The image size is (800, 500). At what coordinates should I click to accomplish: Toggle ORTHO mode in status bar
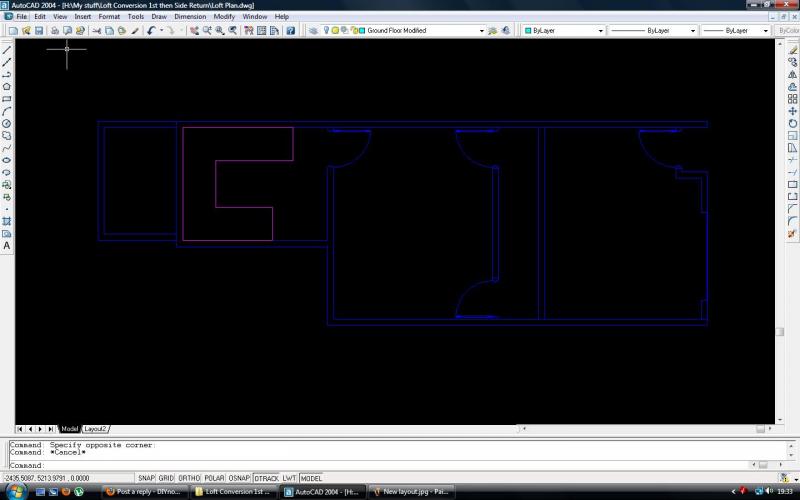pyautogui.click(x=189, y=478)
